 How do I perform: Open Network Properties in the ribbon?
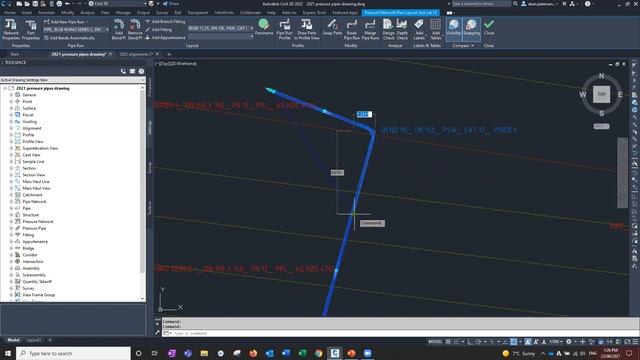pyautogui.click(x=11, y=29)
